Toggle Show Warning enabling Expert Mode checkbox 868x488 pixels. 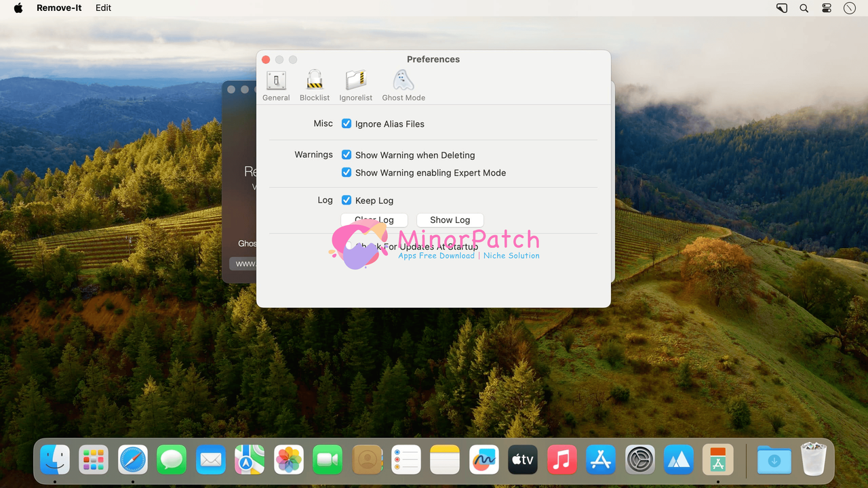point(347,172)
